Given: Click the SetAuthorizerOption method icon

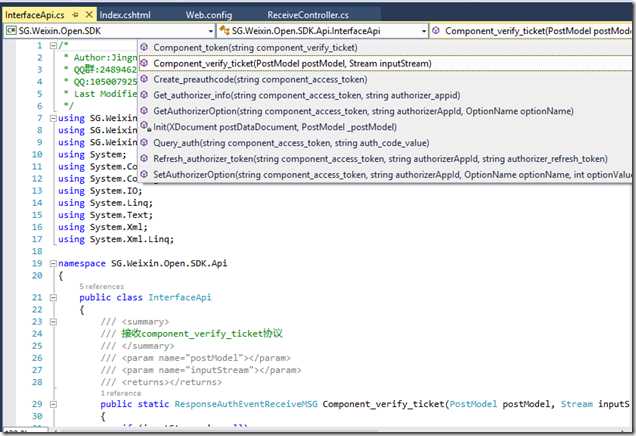Looking at the screenshot, I should click(x=144, y=174).
